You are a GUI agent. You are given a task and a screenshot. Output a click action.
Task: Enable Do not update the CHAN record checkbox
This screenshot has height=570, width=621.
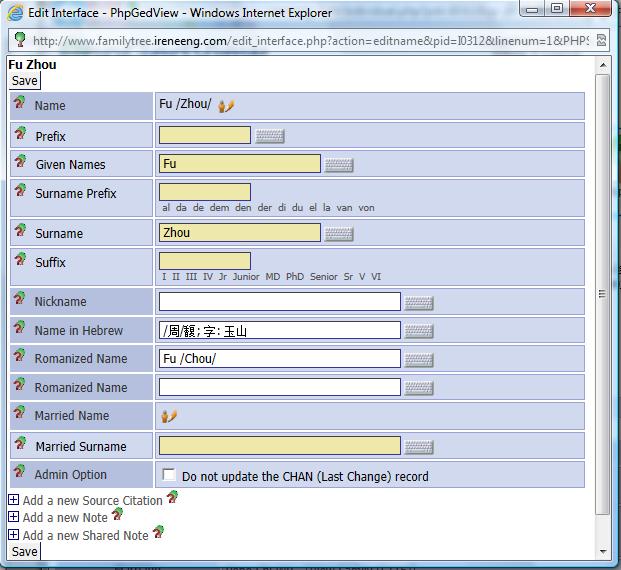pyautogui.click(x=169, y=476)
